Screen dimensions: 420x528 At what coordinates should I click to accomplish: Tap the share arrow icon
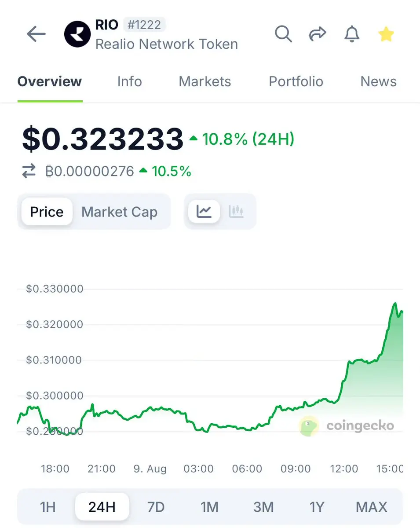[318, 34]
